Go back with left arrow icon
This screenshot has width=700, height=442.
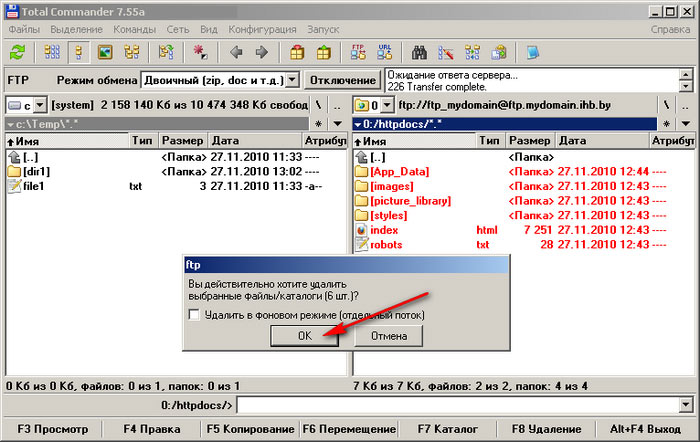pos(236,53)
